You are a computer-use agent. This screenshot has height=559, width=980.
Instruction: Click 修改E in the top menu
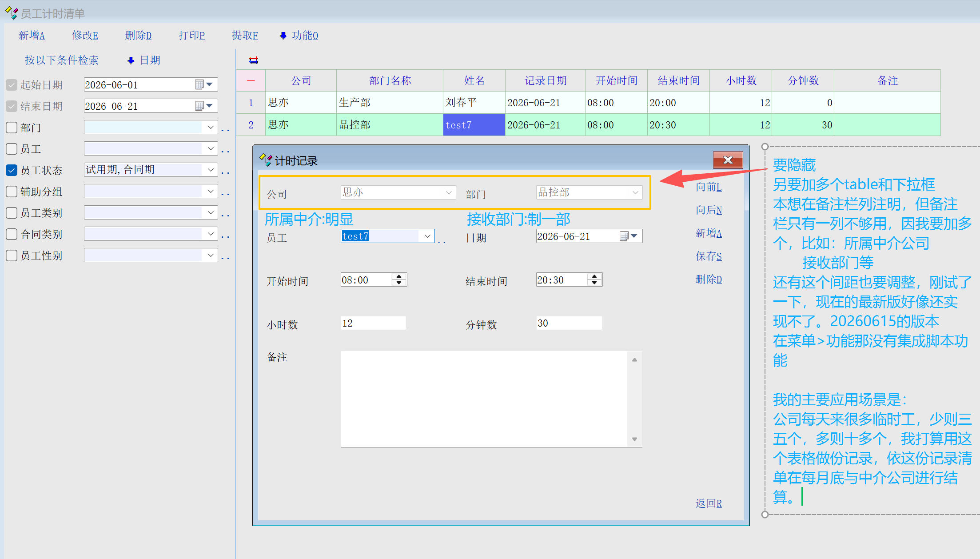pos(85,36)
